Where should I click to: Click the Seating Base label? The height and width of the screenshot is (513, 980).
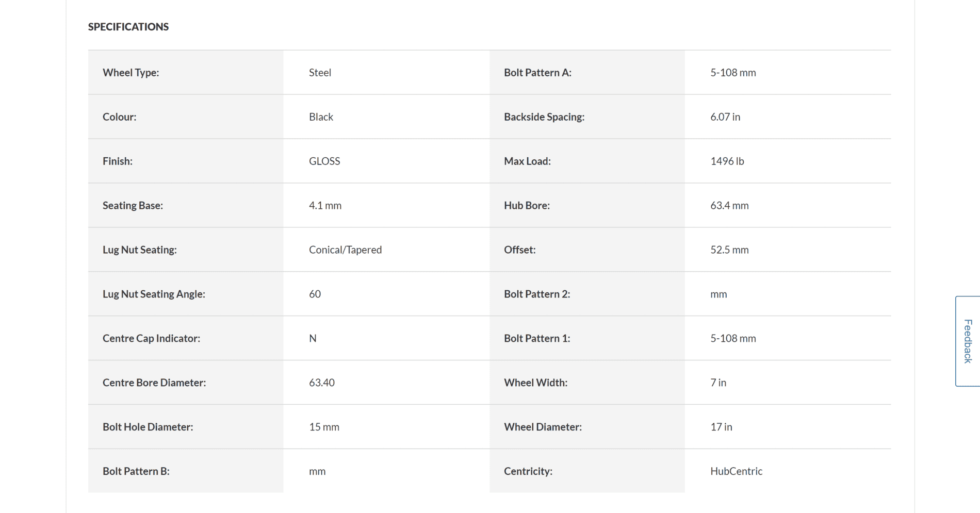133,206
